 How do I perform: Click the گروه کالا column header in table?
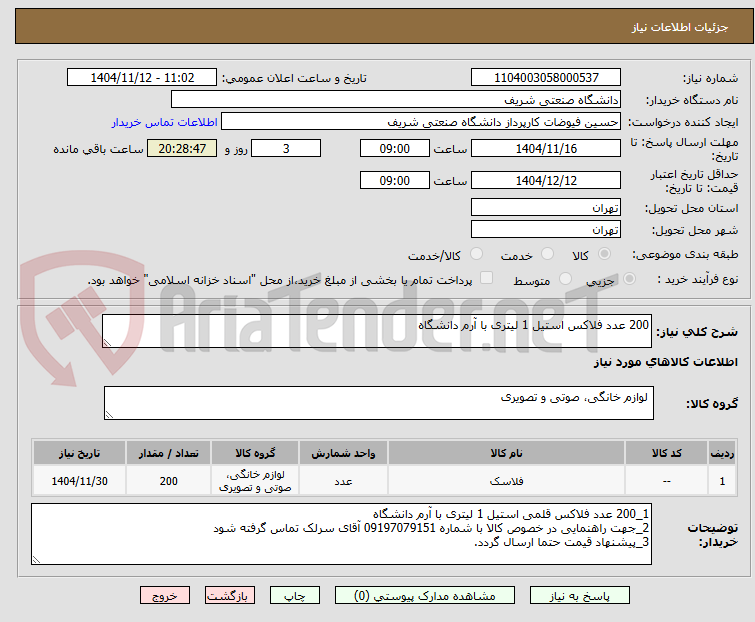255,453
